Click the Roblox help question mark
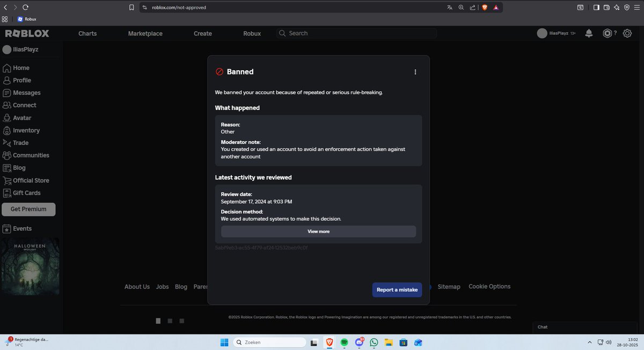 [614, 33]
